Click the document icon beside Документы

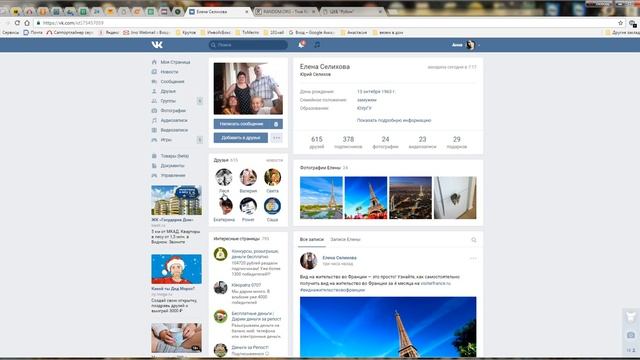(x=154, y=166)
